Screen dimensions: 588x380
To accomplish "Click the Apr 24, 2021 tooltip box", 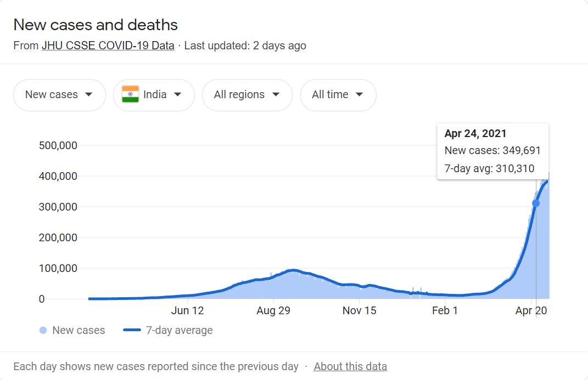I will [492, 151].
